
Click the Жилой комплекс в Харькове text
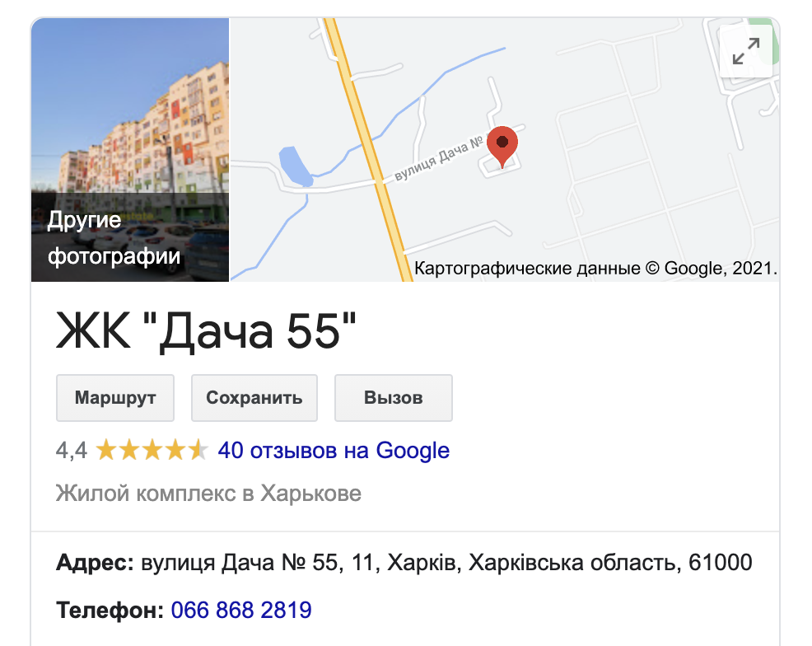208,494
